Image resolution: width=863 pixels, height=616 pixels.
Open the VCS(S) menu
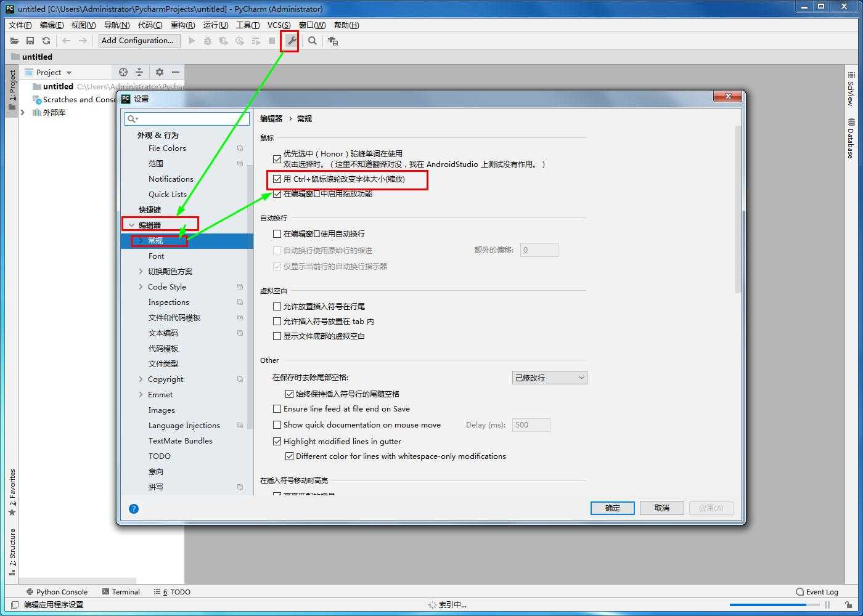279,25
